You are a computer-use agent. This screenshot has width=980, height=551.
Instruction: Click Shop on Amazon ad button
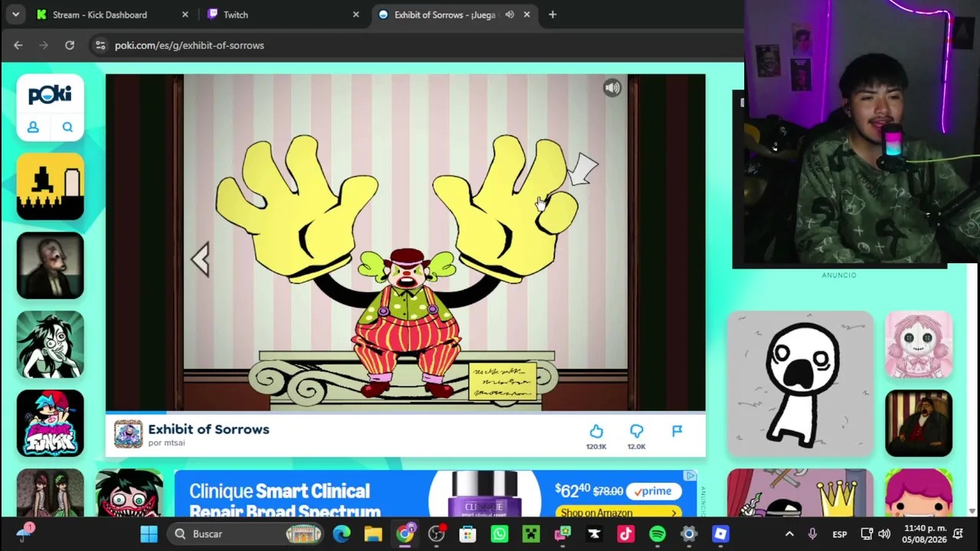(x=619, y=512)
